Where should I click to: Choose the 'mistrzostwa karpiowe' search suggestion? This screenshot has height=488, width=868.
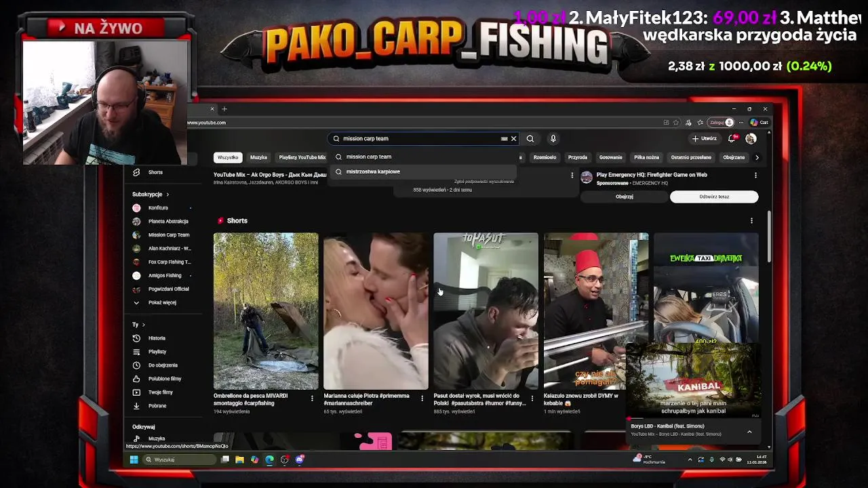point(424,171)
